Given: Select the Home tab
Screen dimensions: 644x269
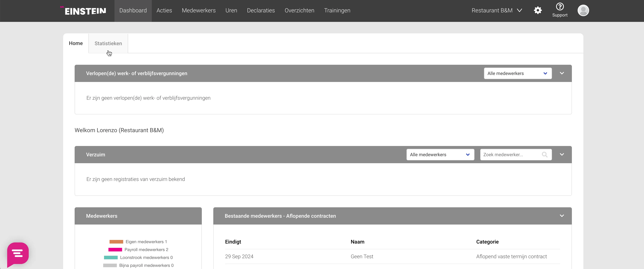Looking at the screenshot, I should 76,43.
